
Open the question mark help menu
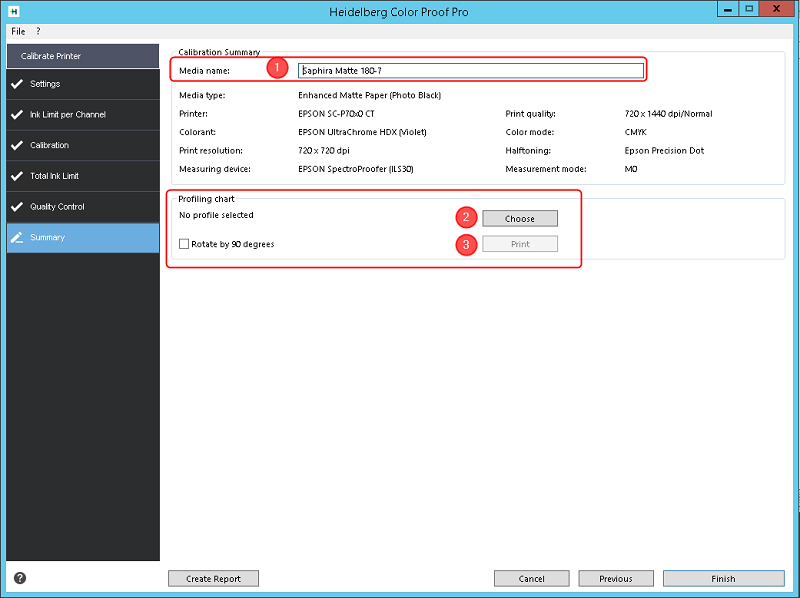(x=38, y=31)
